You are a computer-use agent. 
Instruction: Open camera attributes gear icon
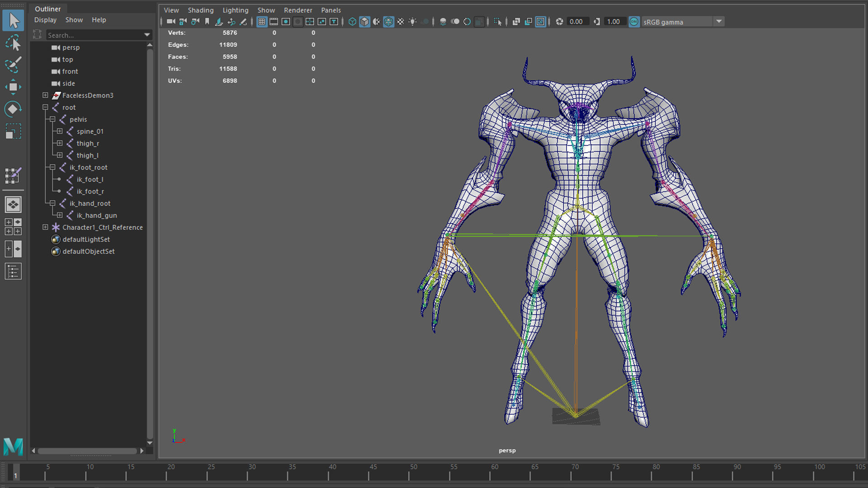click(x=195, y=22)
